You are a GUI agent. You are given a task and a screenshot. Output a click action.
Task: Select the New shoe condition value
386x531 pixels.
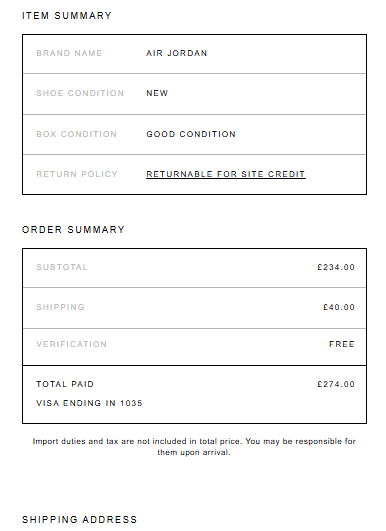click(157, 93)
